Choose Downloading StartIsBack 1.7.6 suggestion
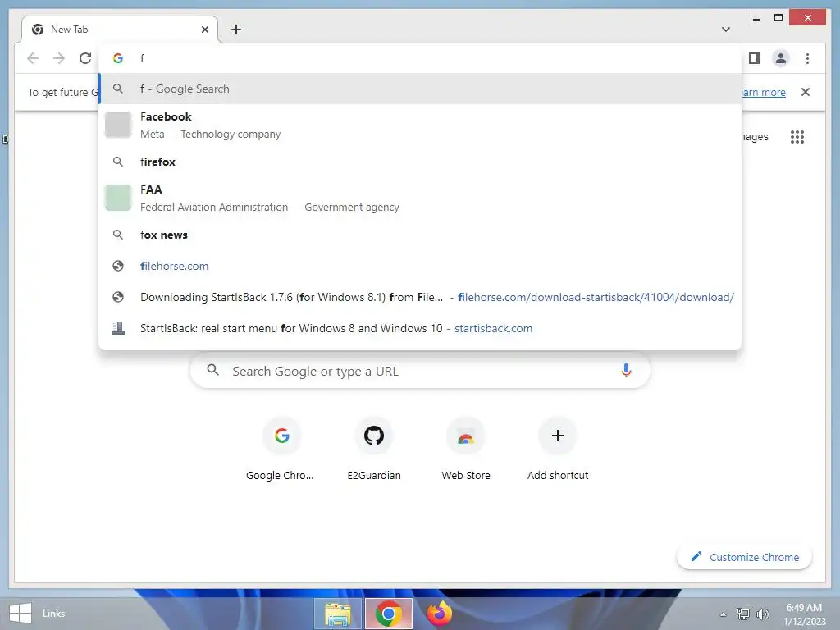 [420, 297]
